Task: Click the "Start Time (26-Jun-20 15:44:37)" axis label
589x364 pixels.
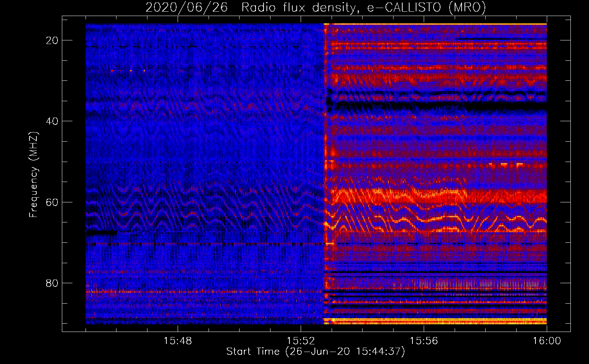Action: point(316,352)
